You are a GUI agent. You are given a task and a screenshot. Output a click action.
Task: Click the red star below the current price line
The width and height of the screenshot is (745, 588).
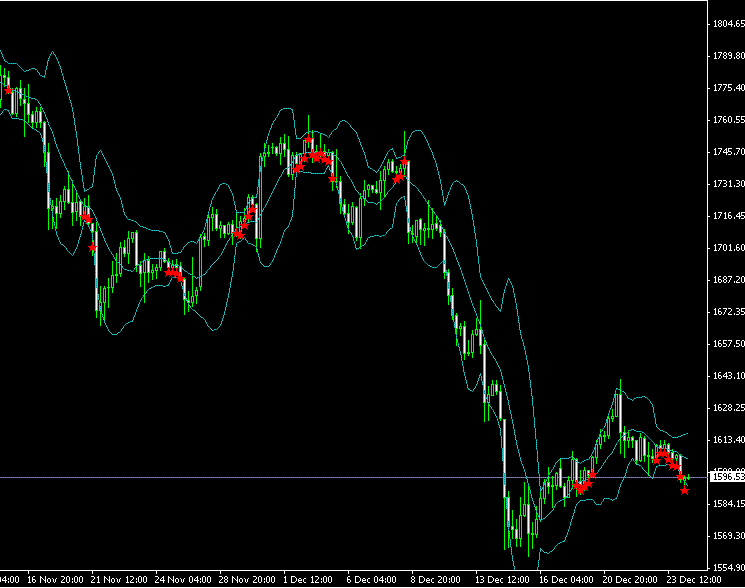[684, 491]
